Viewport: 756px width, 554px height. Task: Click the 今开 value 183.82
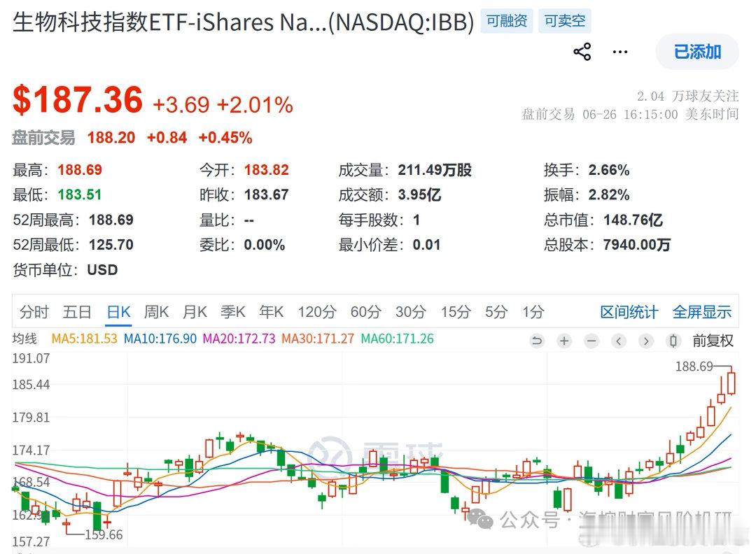[x=266, y=169]
